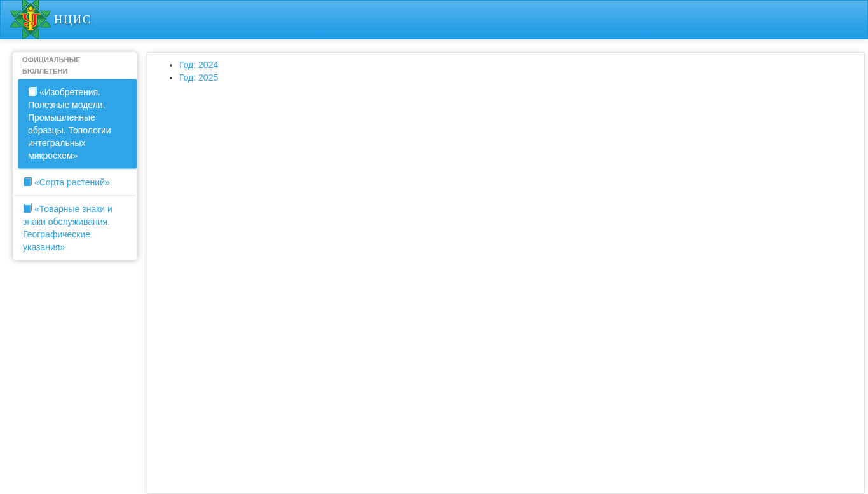Click book icon beside «Сорта растений»

[27, 182]
